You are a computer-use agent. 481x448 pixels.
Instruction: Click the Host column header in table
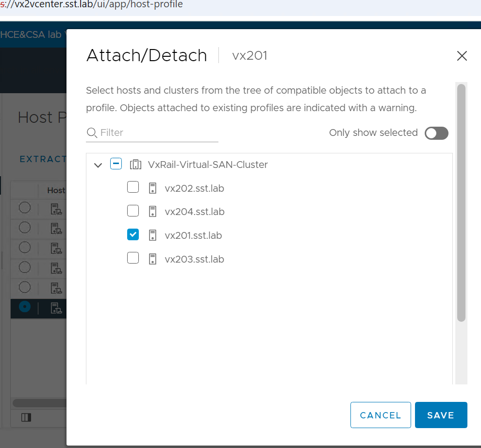pyautogui.click(x=56, y=190)
